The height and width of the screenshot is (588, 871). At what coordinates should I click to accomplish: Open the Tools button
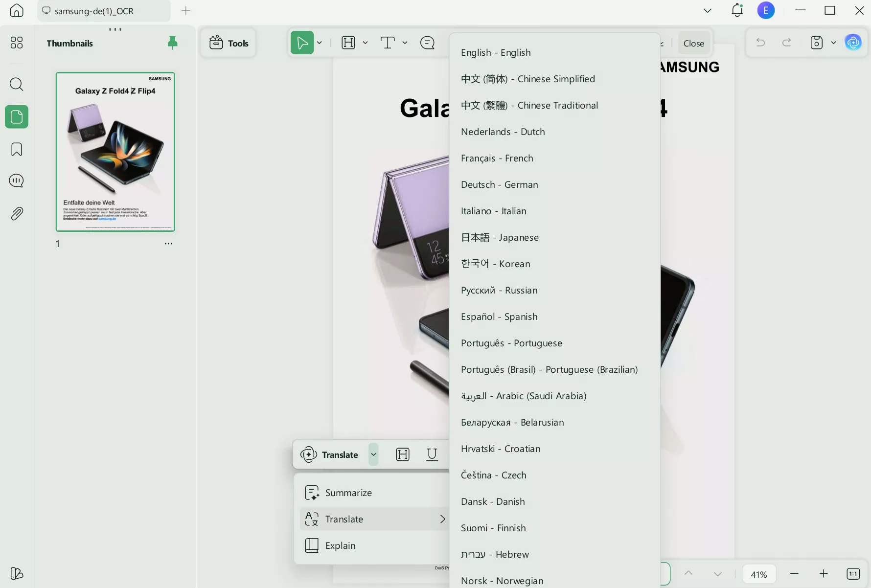point(229,43)
